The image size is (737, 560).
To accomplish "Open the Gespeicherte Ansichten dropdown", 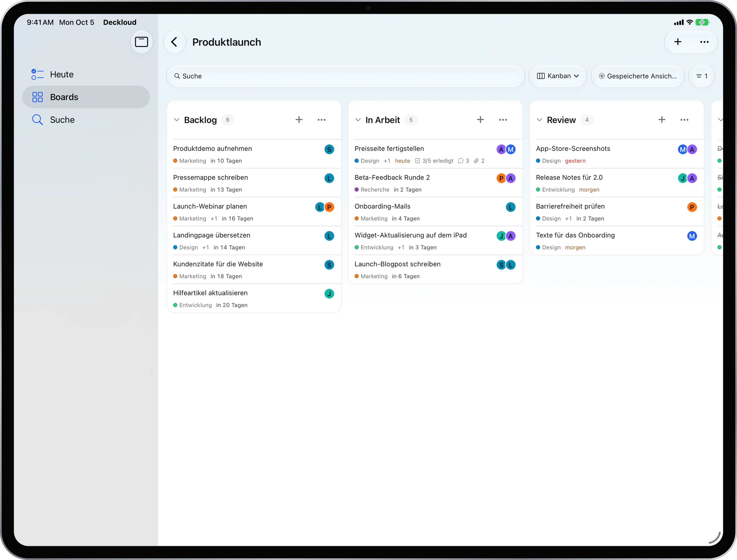I will [638, 76].
